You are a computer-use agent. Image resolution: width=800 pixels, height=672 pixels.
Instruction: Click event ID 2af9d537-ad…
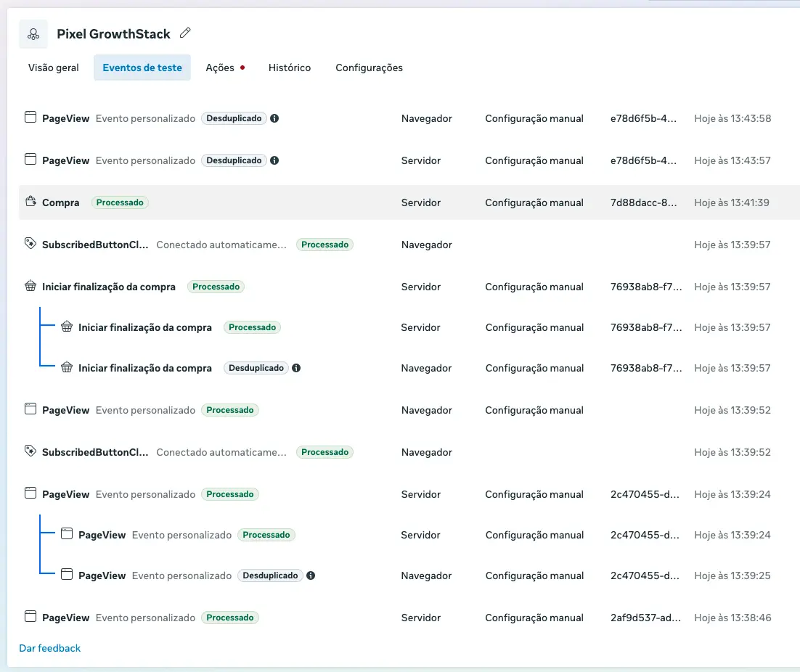(645, 618)
